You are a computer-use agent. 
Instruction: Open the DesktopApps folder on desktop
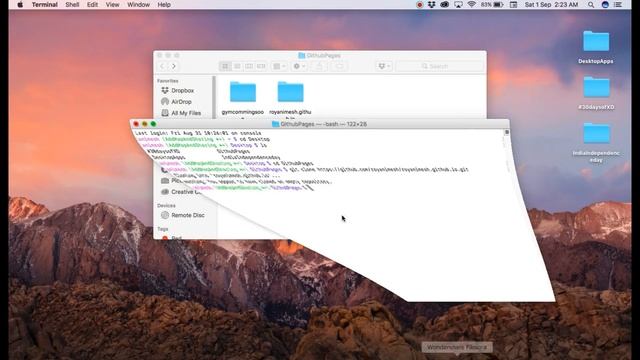tap(596, 47)
